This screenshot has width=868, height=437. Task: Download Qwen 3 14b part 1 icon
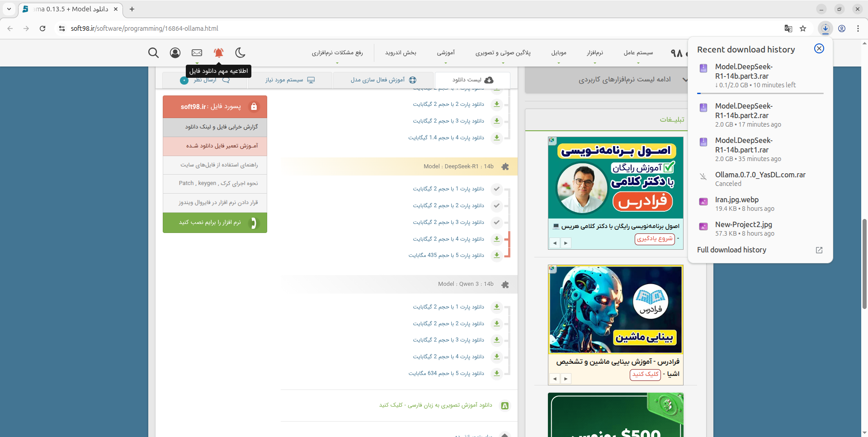(x=497, y=307)
